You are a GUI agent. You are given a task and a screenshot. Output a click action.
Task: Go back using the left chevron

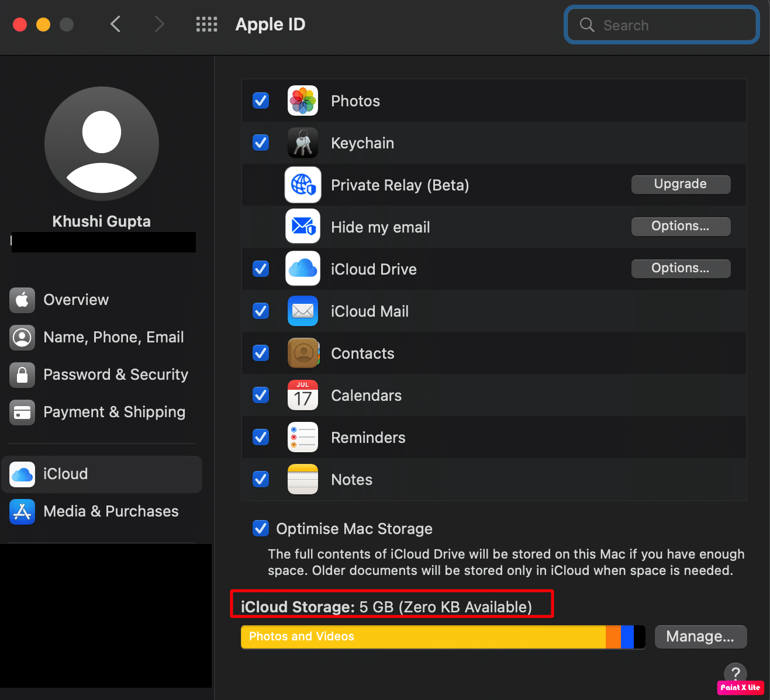[x=116, y=24]
